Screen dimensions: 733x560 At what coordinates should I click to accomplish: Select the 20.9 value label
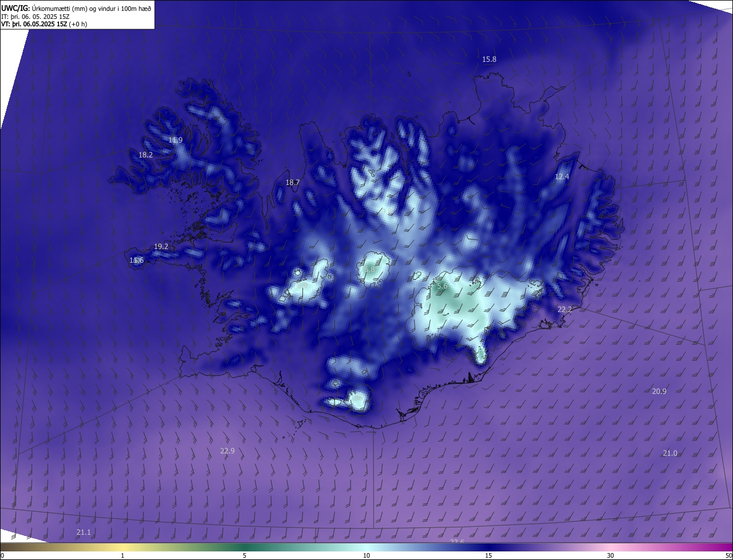pyautogui.click(x=659, y=391)
